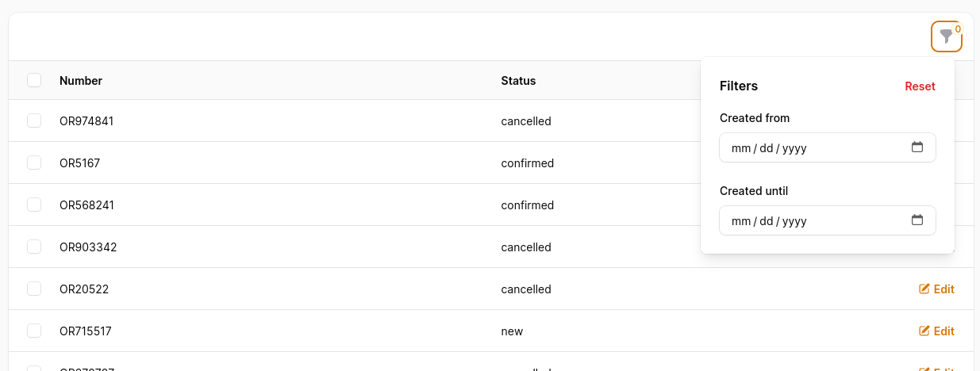Image resolution: width=980 pixels, height=371 pixels.
Task: Mark the OR20522 row checkbox
Action: [34, 289]
